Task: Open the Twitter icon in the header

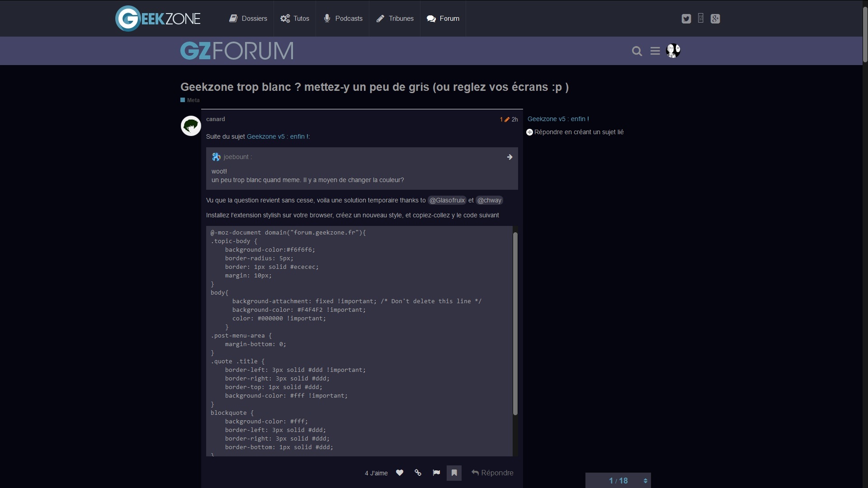Action: [686, 19]
